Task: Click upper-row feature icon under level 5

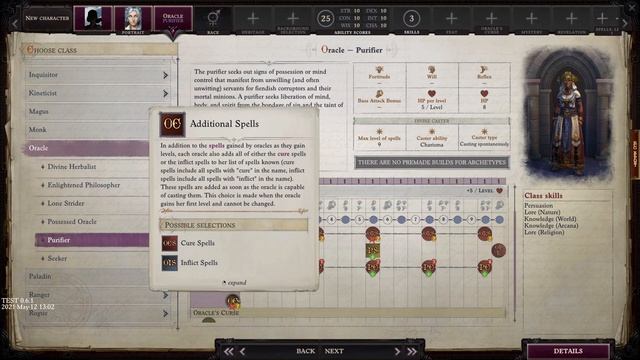Action: pos(373,234)
